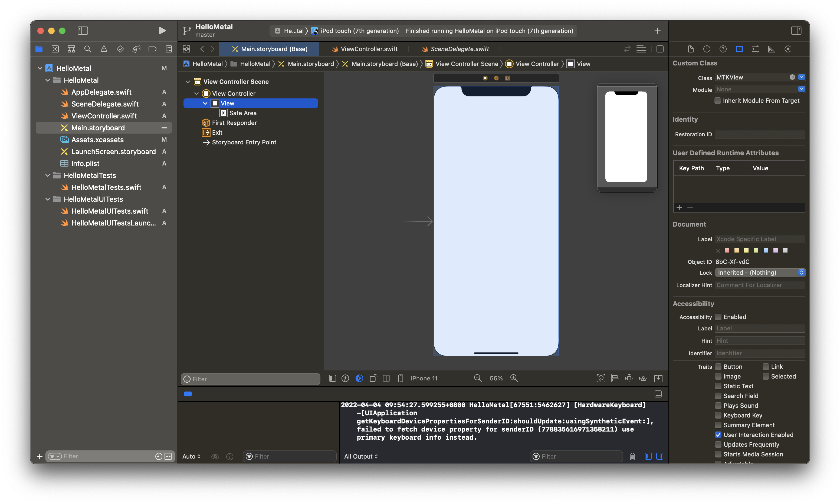Open the Test navigator diamond icon
The width and height of the screenshot is (840, 504).
pos(120,49)
